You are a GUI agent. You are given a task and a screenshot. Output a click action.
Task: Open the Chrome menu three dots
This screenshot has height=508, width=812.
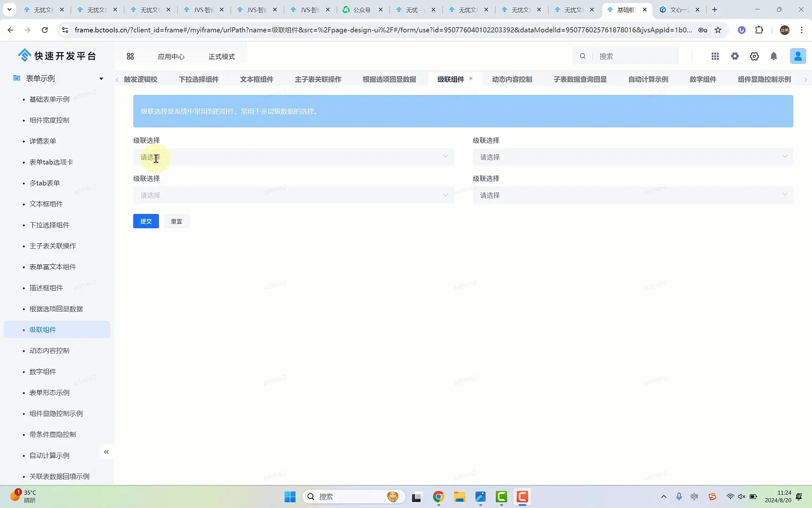pyautogui.click(x=802, y=30)
